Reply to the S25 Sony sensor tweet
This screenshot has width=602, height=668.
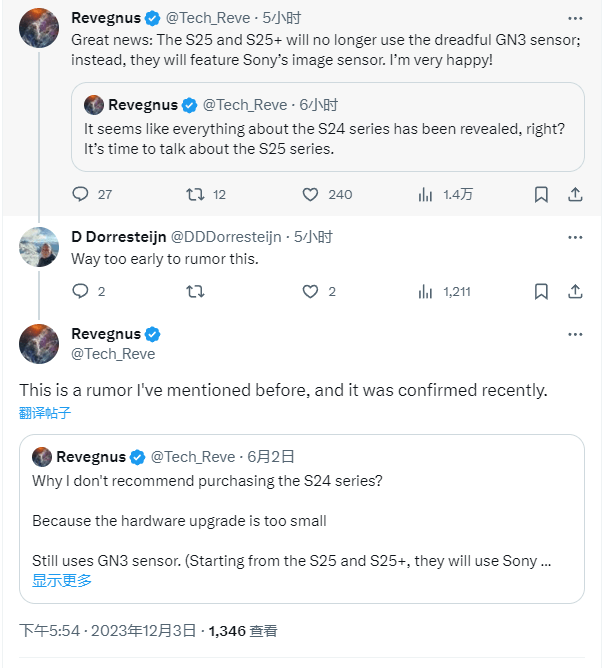81,194
